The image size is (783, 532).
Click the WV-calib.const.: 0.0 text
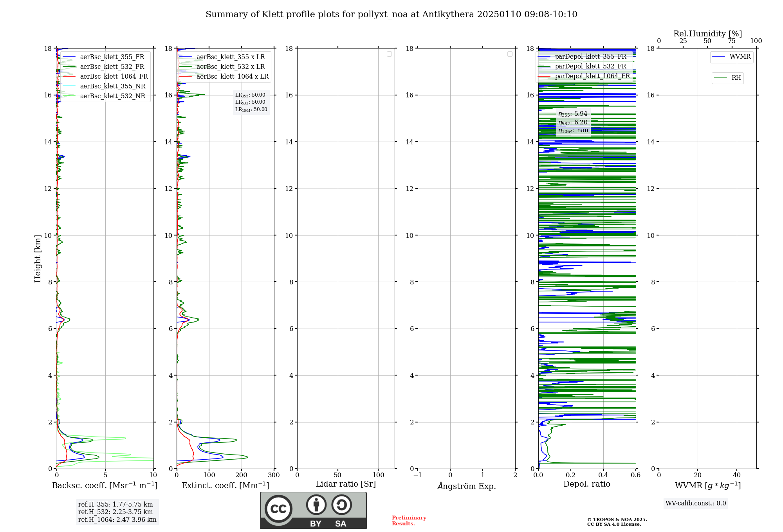click(x=696, y=503)
